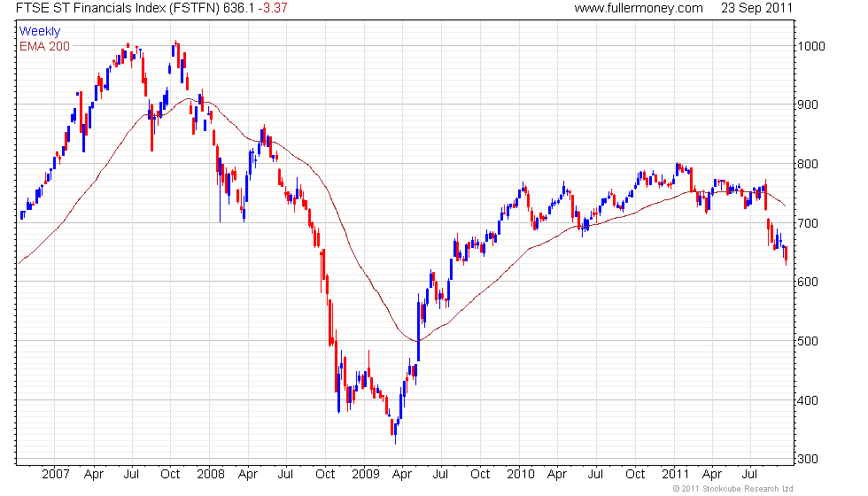The image size is (868, 496).
Task: Click the 600 price axis label
Action: click(808, 282)
